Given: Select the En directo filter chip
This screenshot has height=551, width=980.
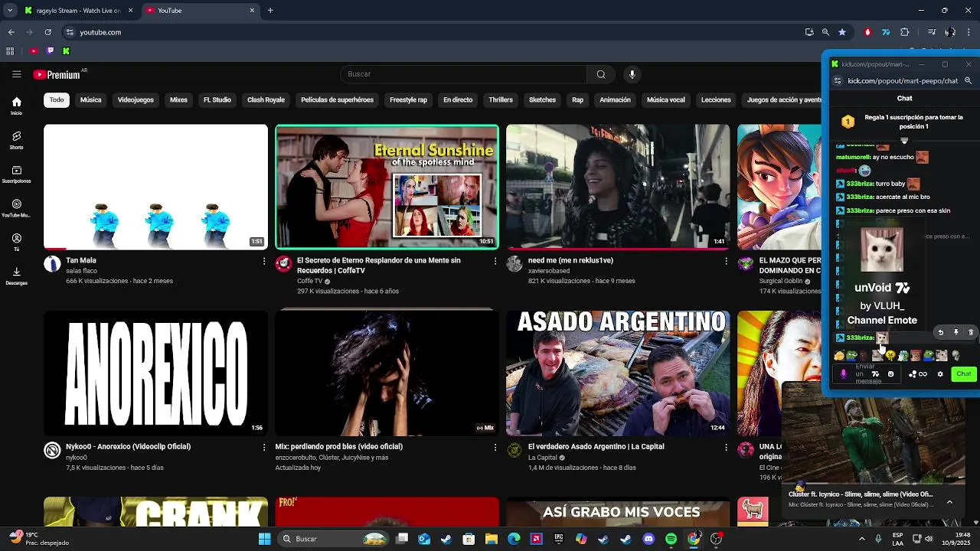Looking at the screenshot, I should 458,99.
